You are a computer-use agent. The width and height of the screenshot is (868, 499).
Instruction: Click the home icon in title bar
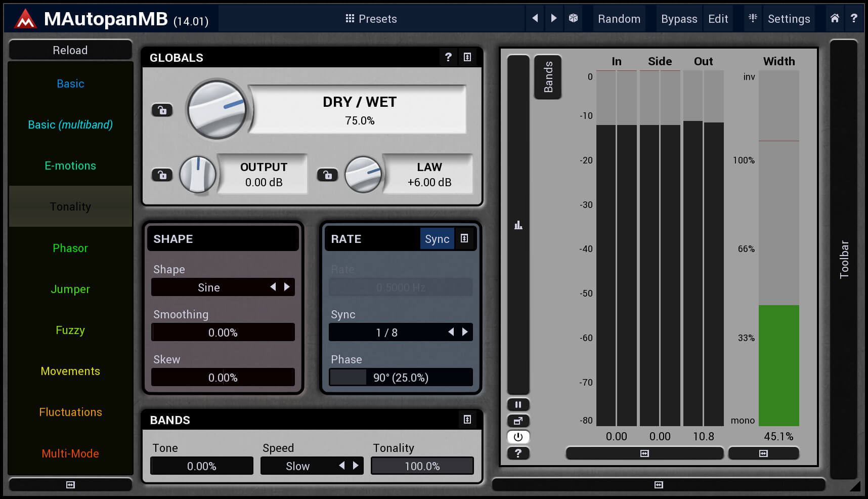pos(835,18)
